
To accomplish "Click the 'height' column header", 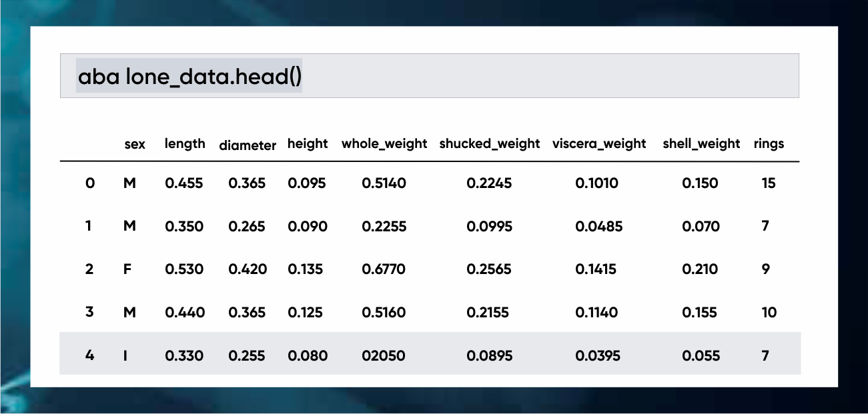I will coord(308,144).
